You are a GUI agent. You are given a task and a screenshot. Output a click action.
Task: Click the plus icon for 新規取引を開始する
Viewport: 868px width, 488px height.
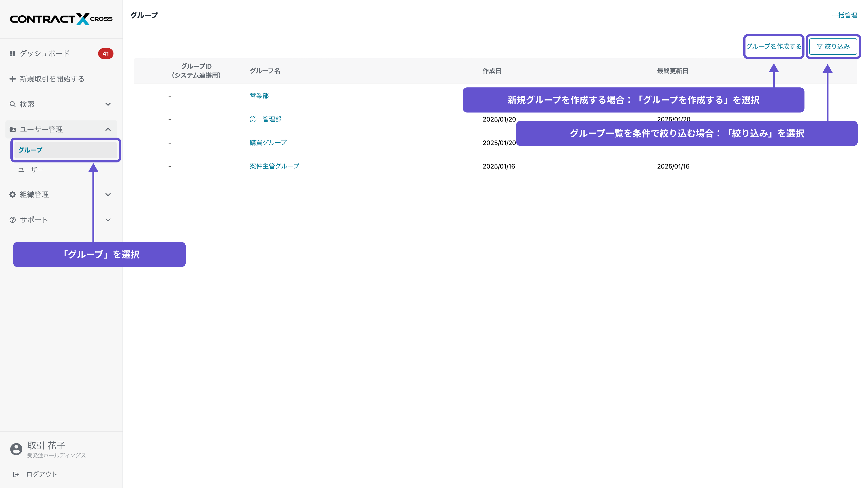coord(12,79)
